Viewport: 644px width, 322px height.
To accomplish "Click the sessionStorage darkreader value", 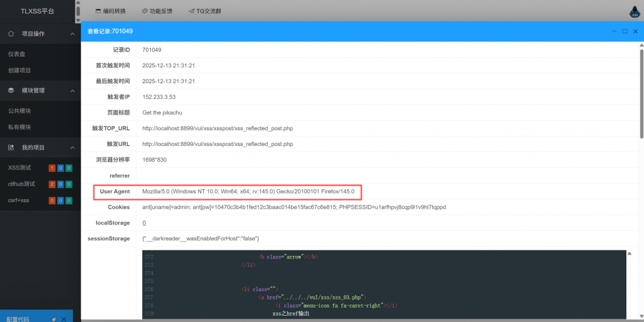I will [201, 238].
